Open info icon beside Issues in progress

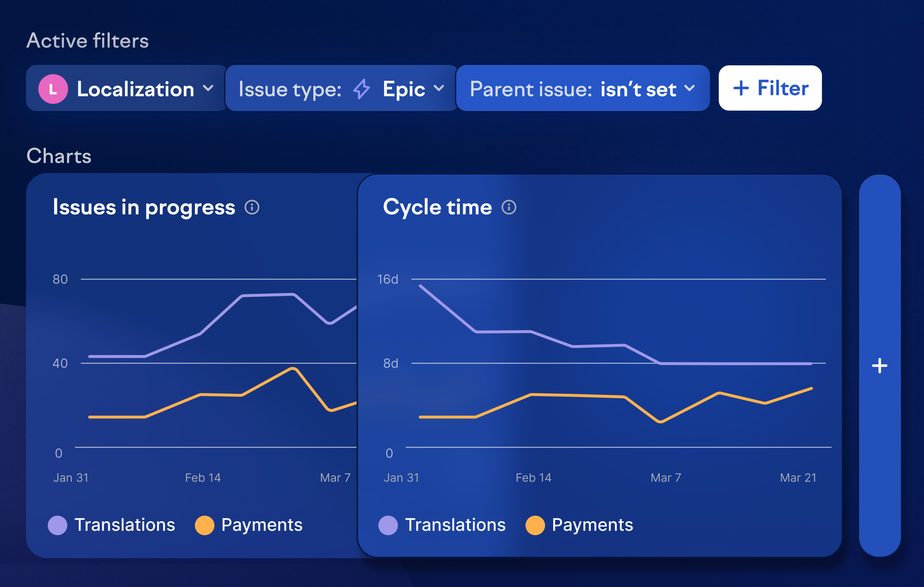pos(252,207)
